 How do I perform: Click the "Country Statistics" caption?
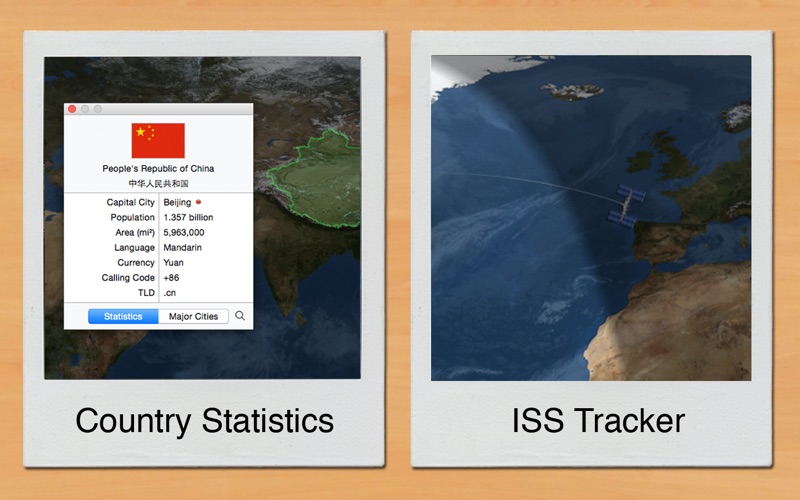click(204, 421)
